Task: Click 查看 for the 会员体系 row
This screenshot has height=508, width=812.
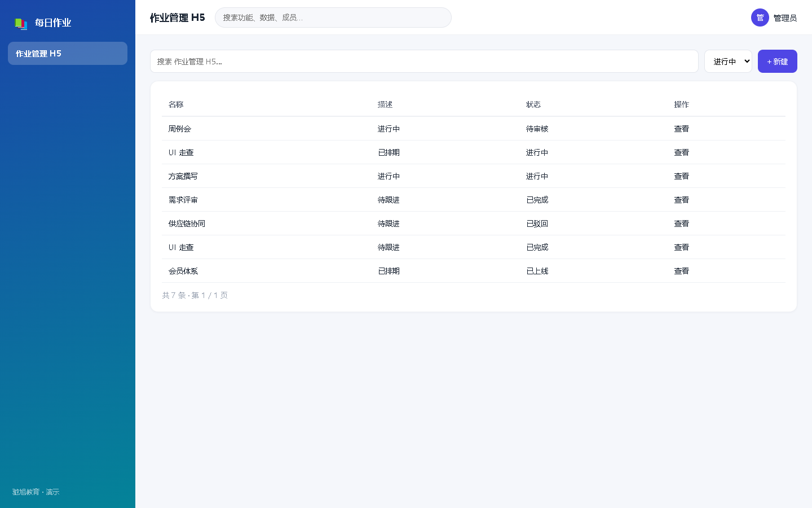Action: [x=682, y=271]
